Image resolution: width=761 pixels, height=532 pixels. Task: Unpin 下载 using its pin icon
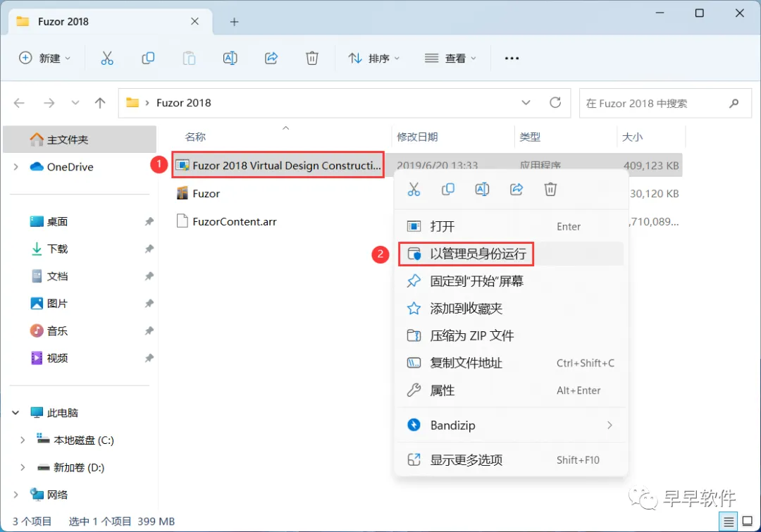pos(149,249)
